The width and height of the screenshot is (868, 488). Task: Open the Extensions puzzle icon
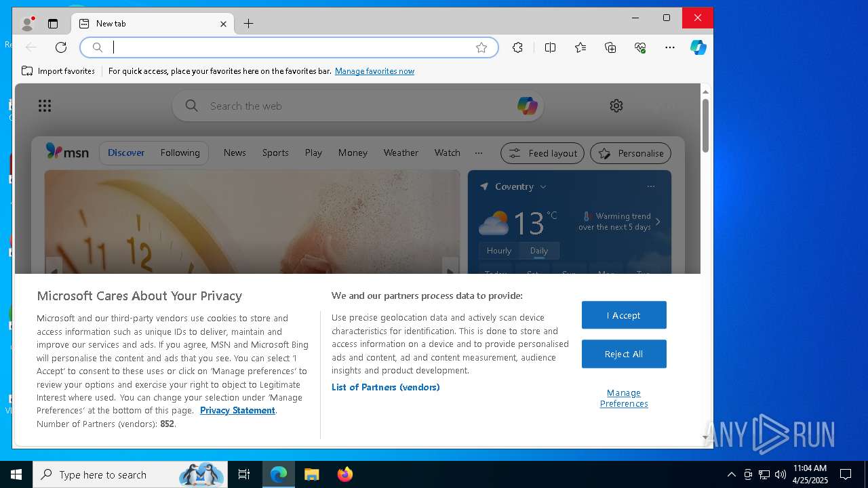click(517, 47)
